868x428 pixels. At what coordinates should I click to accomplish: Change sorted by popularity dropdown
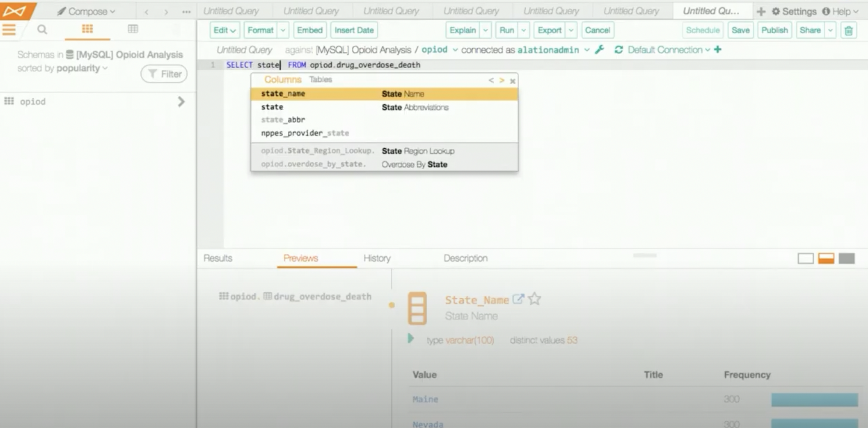point(82,68)
